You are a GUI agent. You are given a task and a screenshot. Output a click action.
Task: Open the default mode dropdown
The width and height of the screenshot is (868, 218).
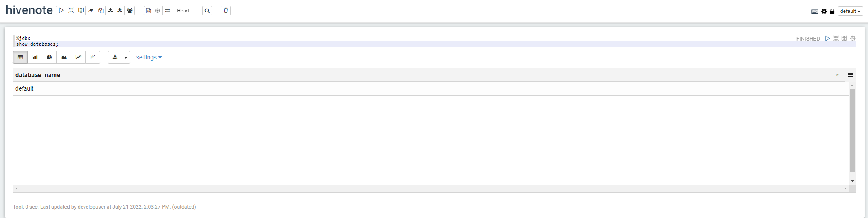click(x=850, y=11)
